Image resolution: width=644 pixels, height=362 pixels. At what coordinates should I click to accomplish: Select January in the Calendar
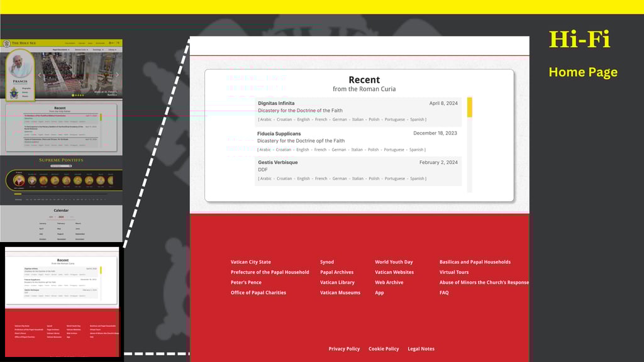point(43,224)
